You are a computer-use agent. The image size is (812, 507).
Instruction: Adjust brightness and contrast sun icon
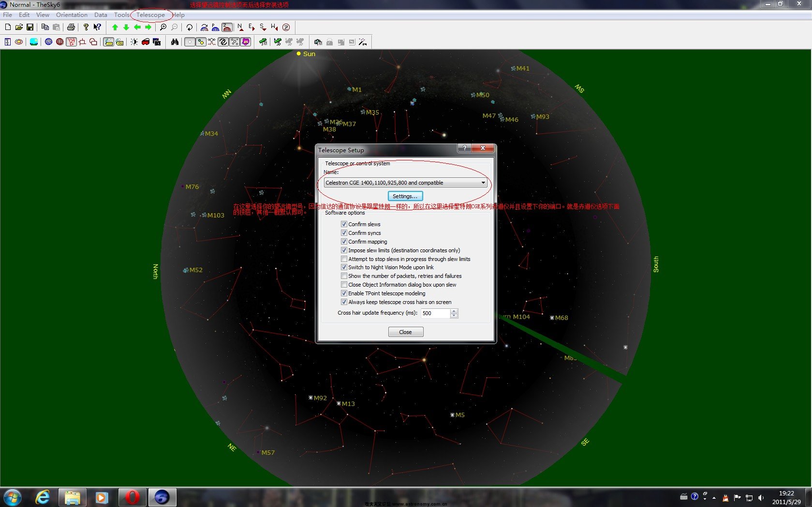point(134,42)
